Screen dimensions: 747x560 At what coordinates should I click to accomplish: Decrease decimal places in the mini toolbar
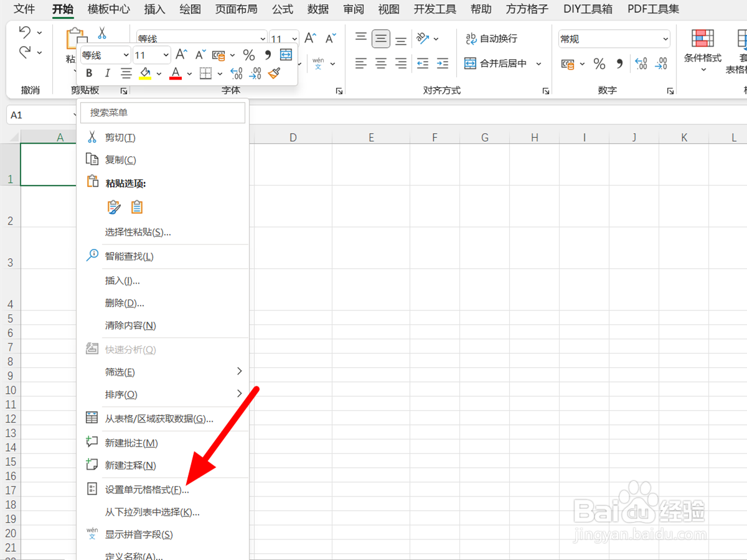click(255, 73)
